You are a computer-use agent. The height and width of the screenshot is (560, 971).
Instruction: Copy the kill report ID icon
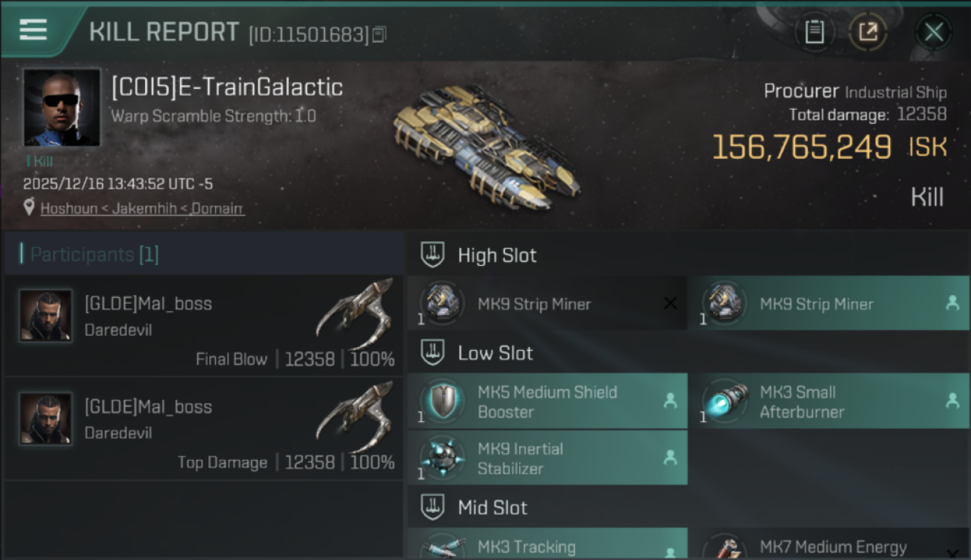click(379, 34)
